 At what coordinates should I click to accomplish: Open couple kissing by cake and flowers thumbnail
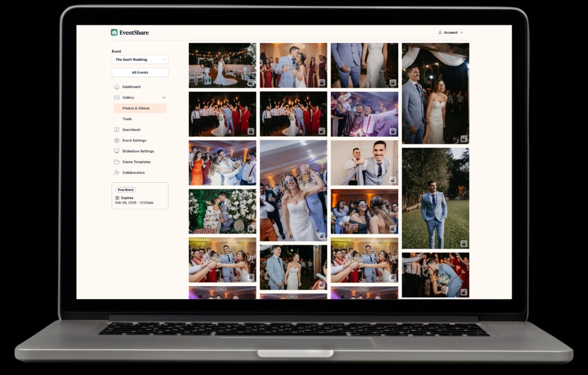tap(222, 211)
